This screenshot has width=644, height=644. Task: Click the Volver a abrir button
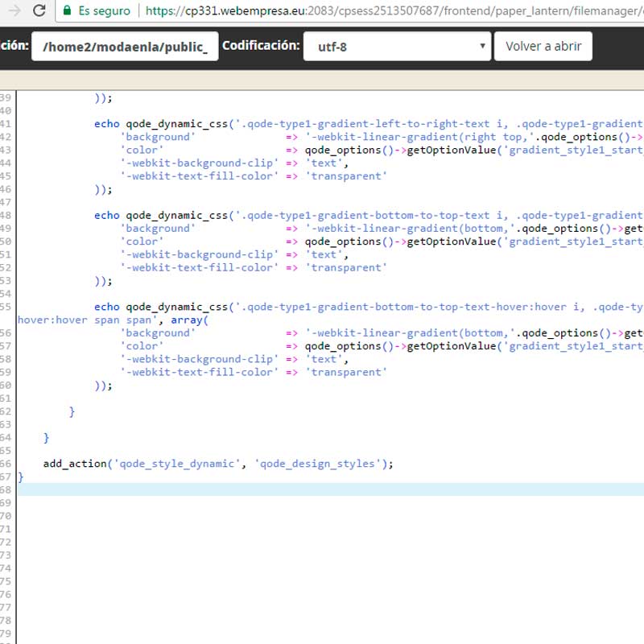click(x=543, y=47)
